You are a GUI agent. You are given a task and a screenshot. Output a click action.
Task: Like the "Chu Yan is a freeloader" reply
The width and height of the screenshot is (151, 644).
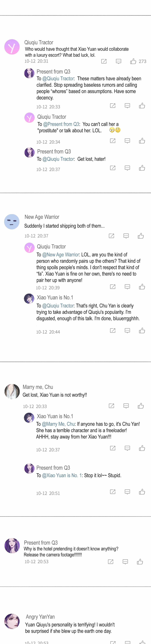click(142, 448)
